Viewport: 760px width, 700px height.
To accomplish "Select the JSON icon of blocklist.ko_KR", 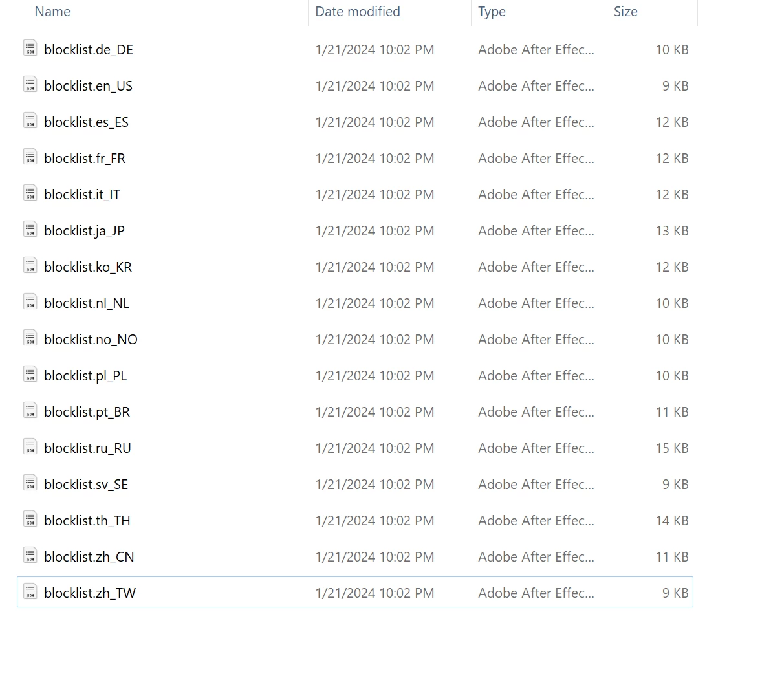I will tap(30, 266).
